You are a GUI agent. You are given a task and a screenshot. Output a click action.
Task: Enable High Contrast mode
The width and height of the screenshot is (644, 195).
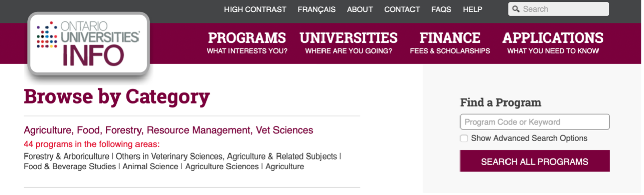tap(255, 9)
